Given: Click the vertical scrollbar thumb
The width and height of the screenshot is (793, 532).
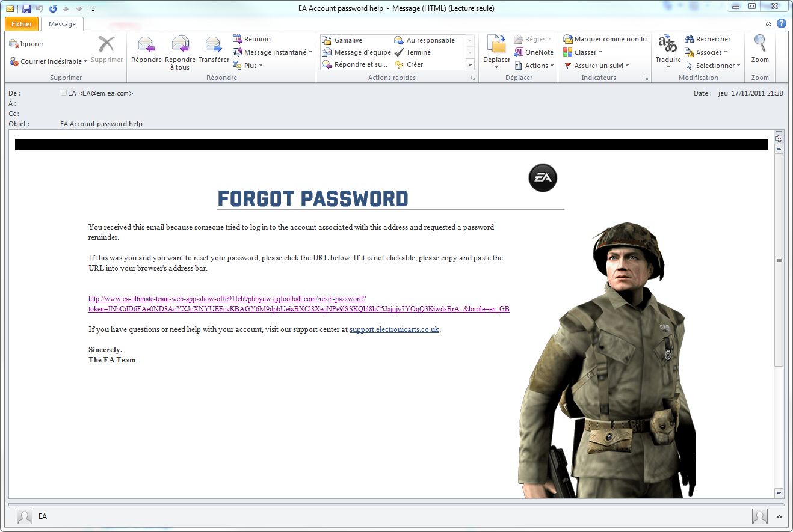Looking at the screenshot, I should pyautogui.click(x=779, y=260).
